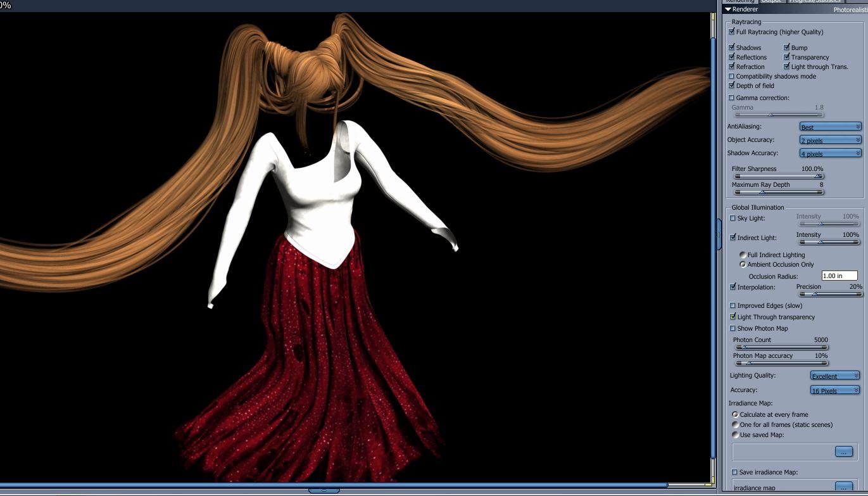Viewport: 868px width, 496px height.
Task: Uncheck the Transparency option
Action: click(x=787, y=57)
